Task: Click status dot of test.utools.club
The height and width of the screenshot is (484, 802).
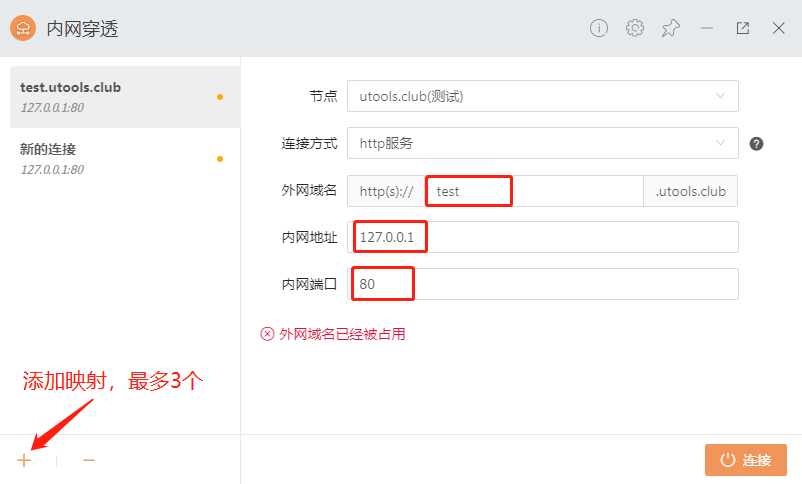Action: click(220, 97)
